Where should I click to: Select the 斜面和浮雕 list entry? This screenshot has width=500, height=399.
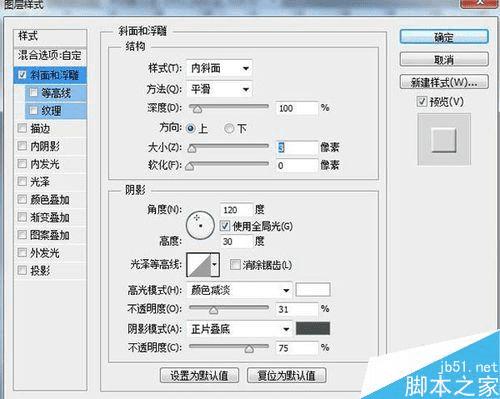tap(50, 75)
